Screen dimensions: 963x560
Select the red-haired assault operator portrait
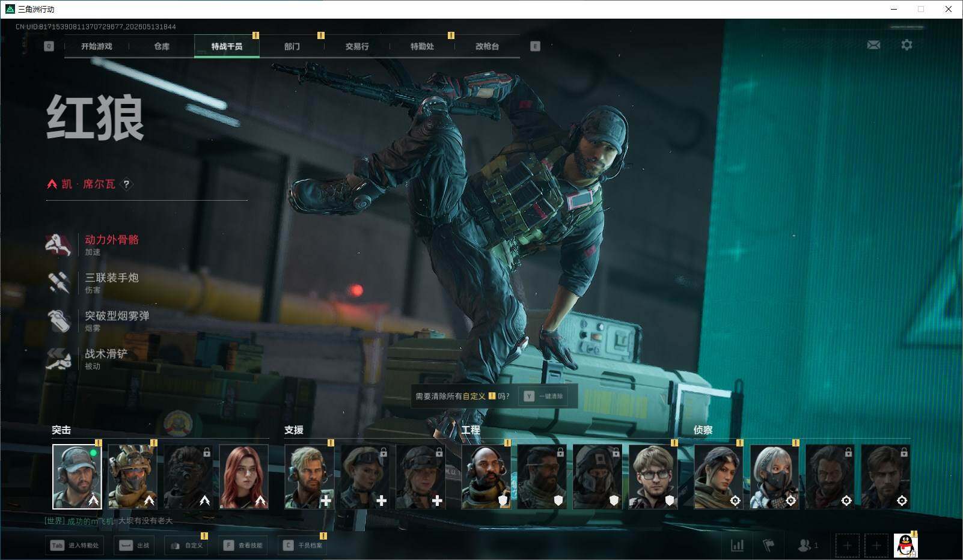coord(243,476)
